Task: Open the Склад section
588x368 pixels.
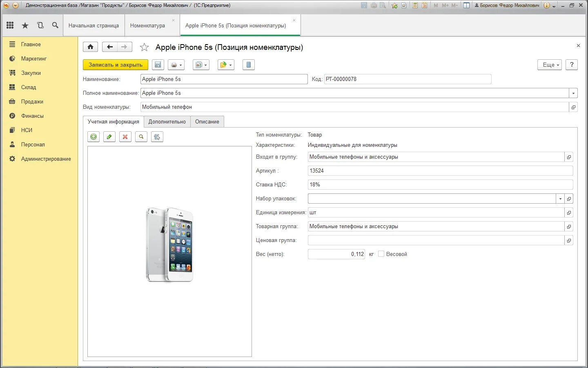Action: [29, 87]
